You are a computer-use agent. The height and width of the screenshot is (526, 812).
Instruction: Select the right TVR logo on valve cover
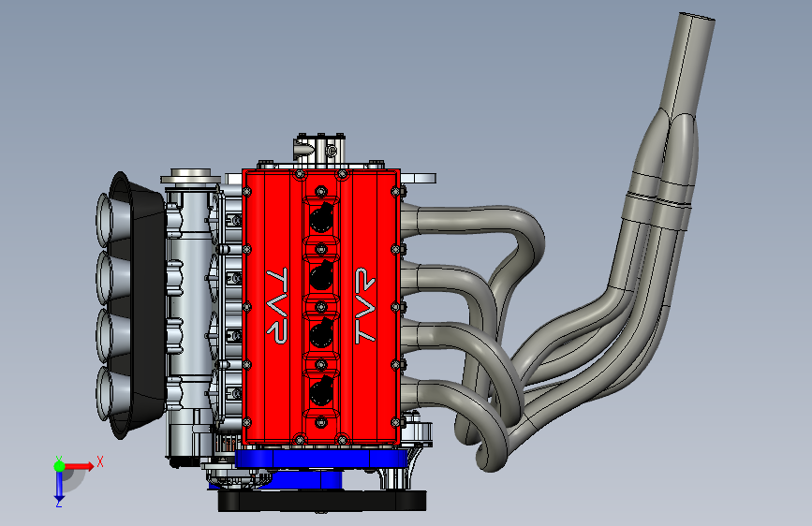[x=365, y=305]
